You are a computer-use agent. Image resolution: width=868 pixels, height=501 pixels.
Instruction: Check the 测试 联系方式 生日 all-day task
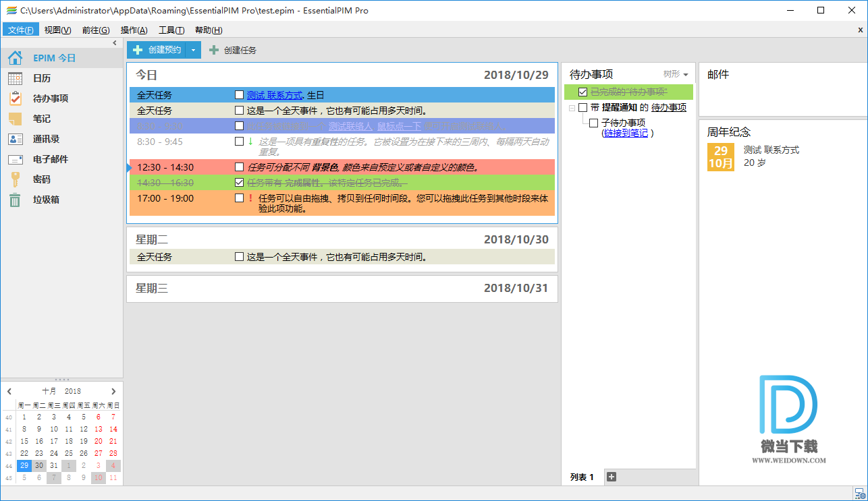(239, 95)
